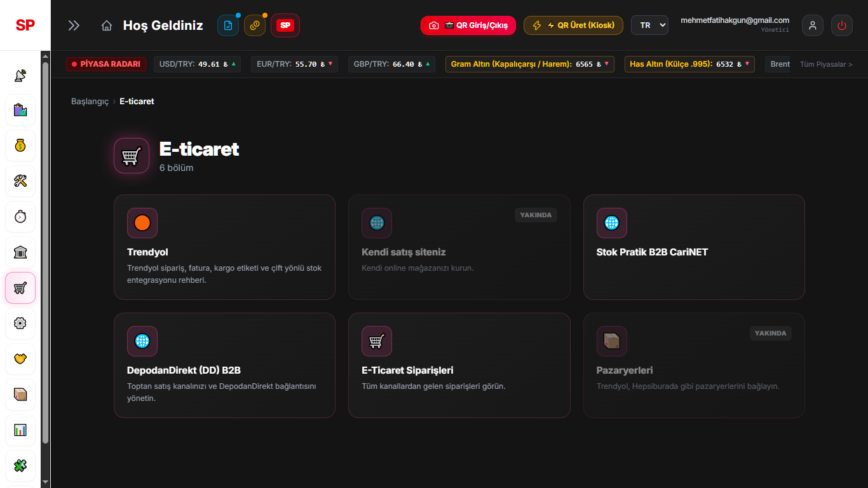
Task: Expand the sidebar with double chevron
Action: pos(74,25)
